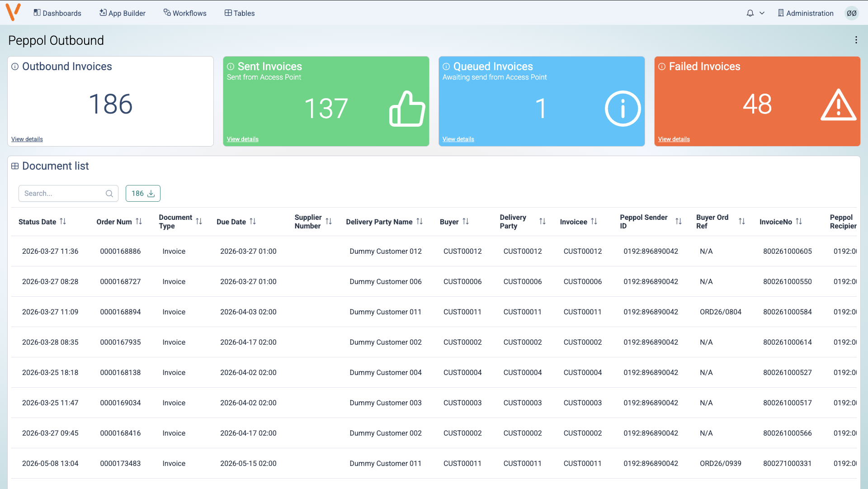
Task: View details of Sent Invoices
Action: 243,139
